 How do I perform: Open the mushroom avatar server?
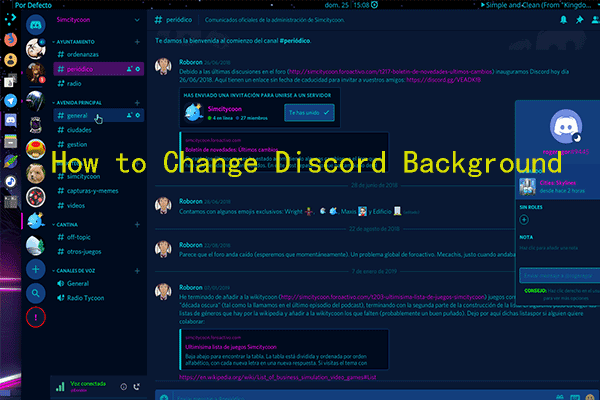[36, 149]
